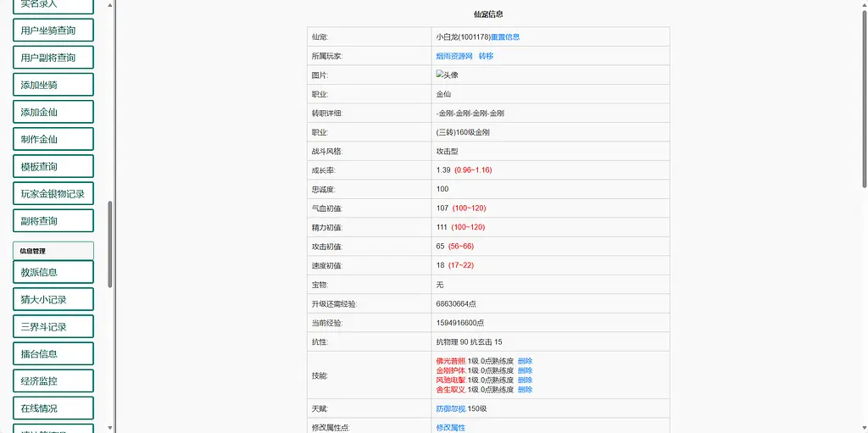Viewport: 868px width, 433px height.
Task: Open the 模板查询 sidebar item
Action: click(x=53, y=166)
